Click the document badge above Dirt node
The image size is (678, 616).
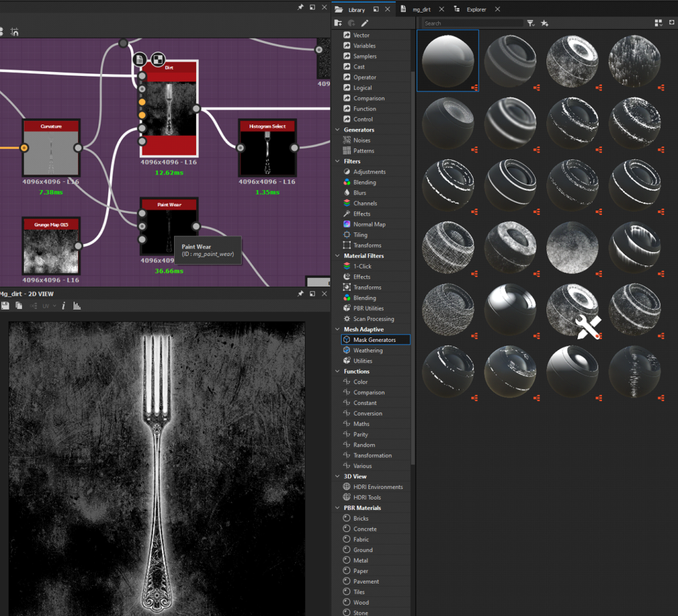point(140,60)
